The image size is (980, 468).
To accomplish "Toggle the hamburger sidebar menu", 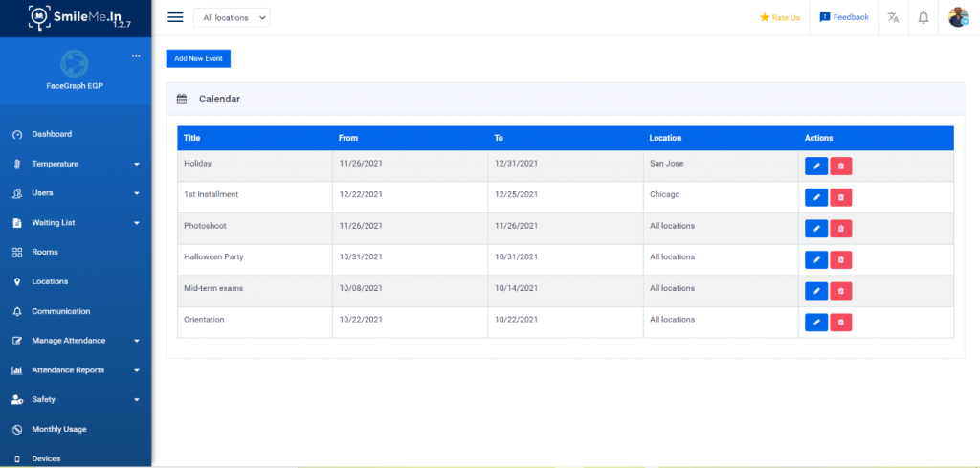I will [176, 17].
